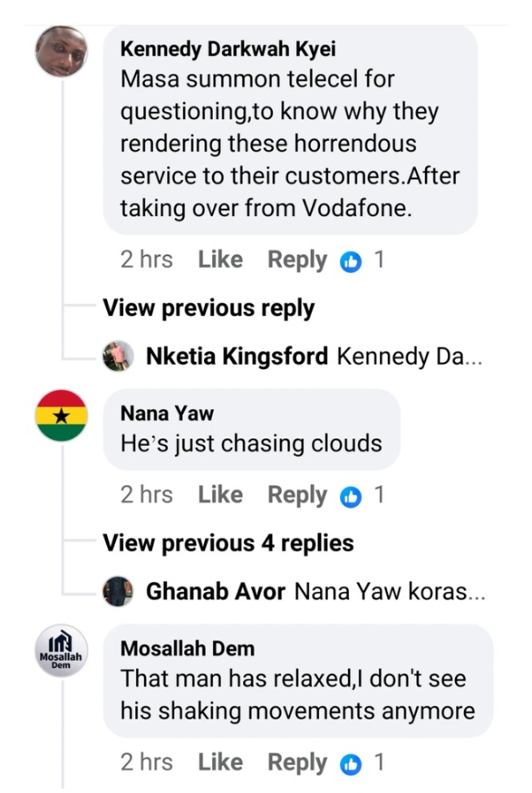Expand View previous 4 replies
532x793 pixels.
(x=228, y=543)
